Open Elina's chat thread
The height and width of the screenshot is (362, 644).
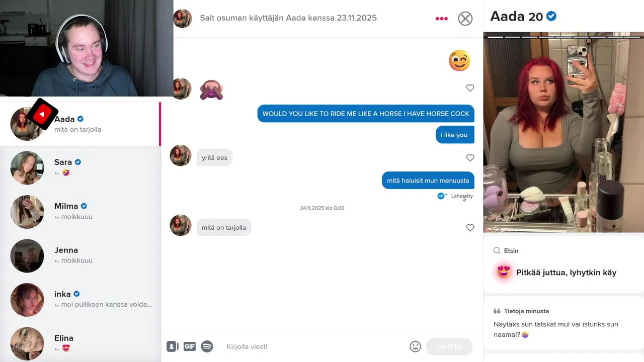click(80, 343)
